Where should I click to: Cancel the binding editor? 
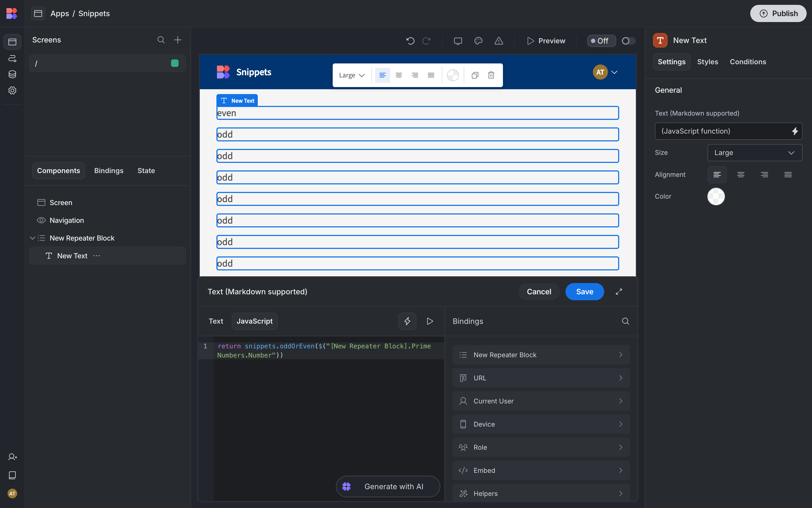(539, 292)
